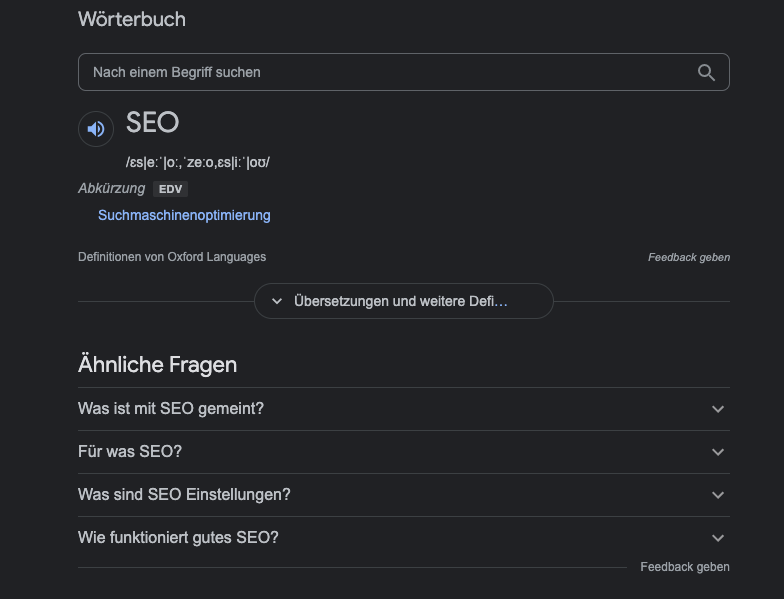Expand Wie funktioniert gutes SEO?
The width and height of the screenshot is (784, 599).
click(404, 538)
